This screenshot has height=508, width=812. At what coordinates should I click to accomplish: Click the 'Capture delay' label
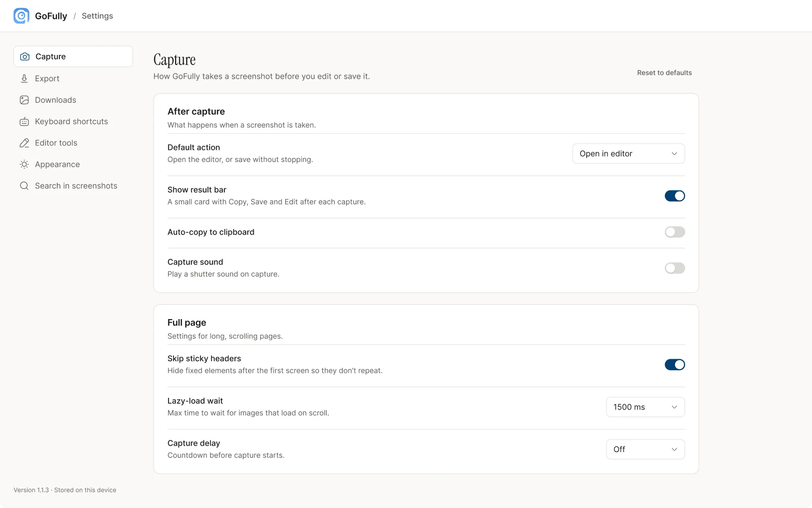click(194, 443)
